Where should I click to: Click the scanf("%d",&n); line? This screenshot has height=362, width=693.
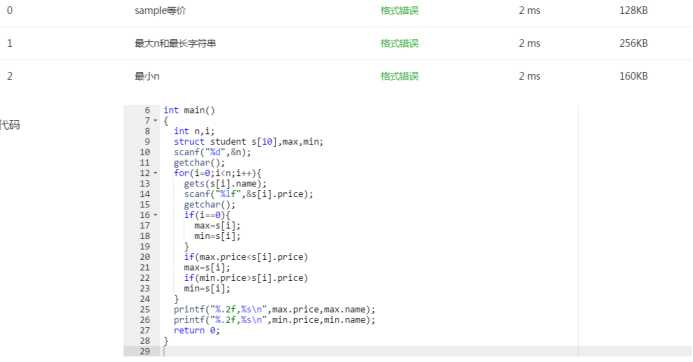coord(212,152)
